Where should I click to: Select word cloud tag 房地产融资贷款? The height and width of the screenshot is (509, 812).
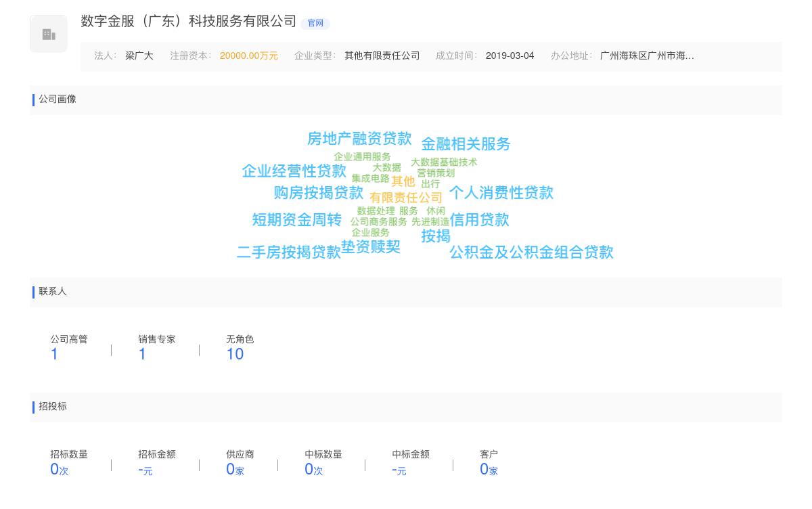pyautogui.click(x=359, y=139)
